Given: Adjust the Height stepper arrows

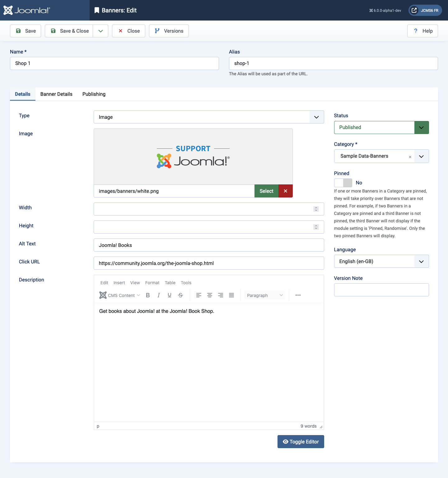Looking at the screenshot, I should click(x=316, y=227).
